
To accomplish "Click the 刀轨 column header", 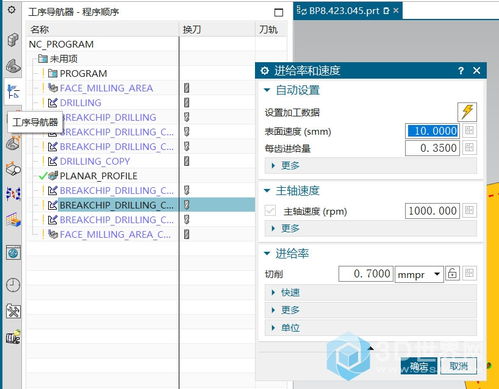I will [271, 29].
